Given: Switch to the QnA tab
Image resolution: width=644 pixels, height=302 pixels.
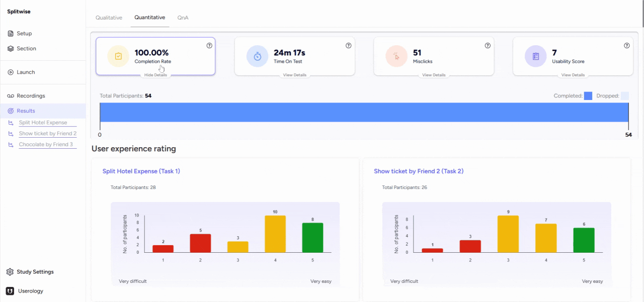Looking at the screenshot, I should (183, 18).
